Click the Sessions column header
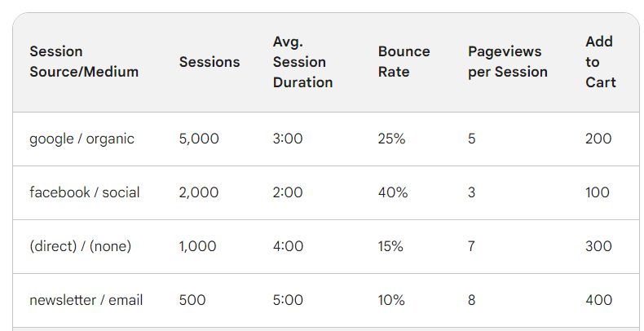The width and height of the screenshot is (644, 331). (210, 62)
